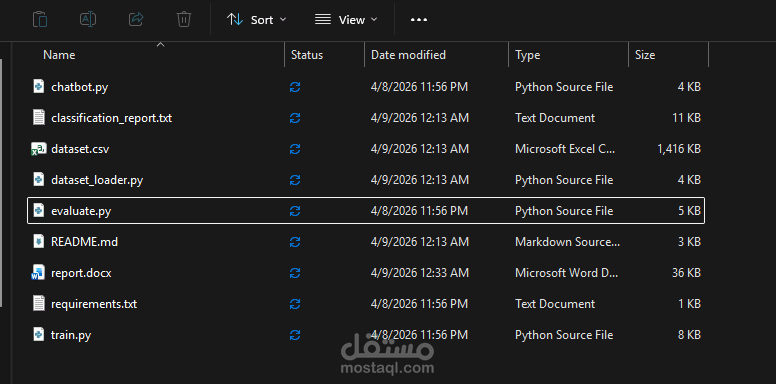The height and width of the screenshot is (384, 776).
Task: Sort by the Status column header
Action: 307,55
